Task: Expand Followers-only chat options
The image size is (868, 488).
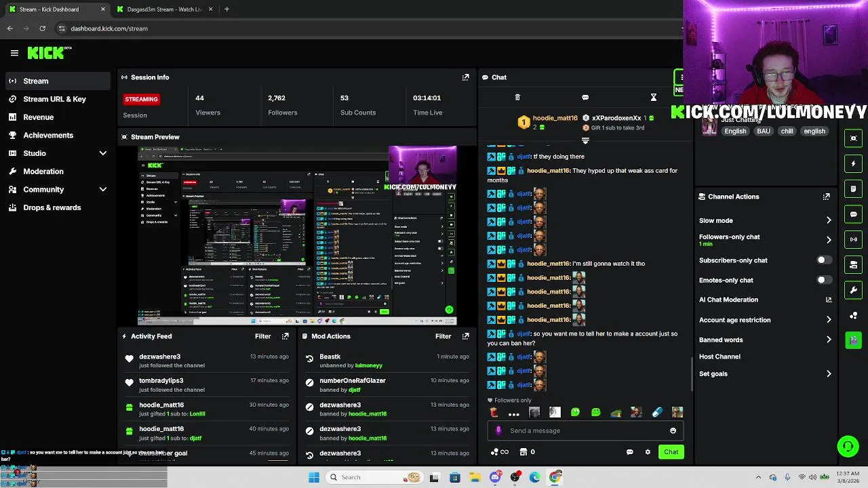Action: [829, 240]
